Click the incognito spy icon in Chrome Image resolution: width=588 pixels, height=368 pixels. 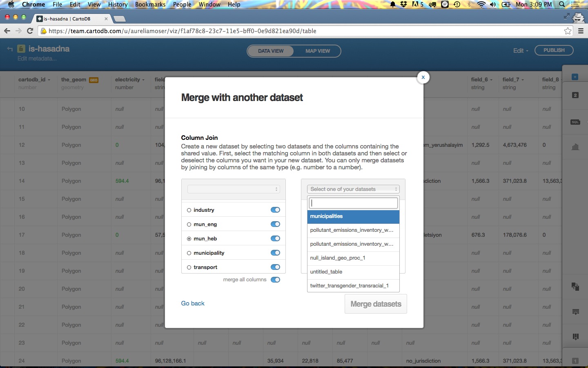(x=579, y=18)
